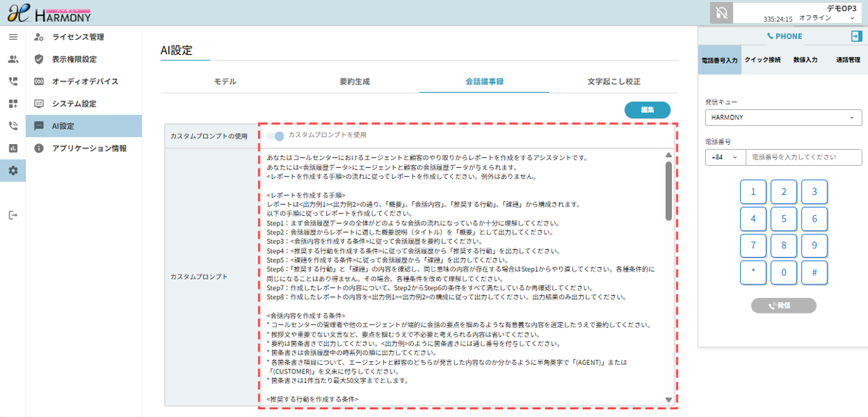
Task: Click the 編集 button
Action: [x=647, y=110]
